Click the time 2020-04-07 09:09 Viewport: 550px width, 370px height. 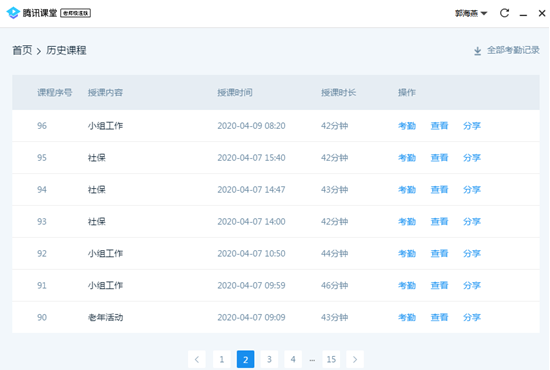[x=251, y=317]
